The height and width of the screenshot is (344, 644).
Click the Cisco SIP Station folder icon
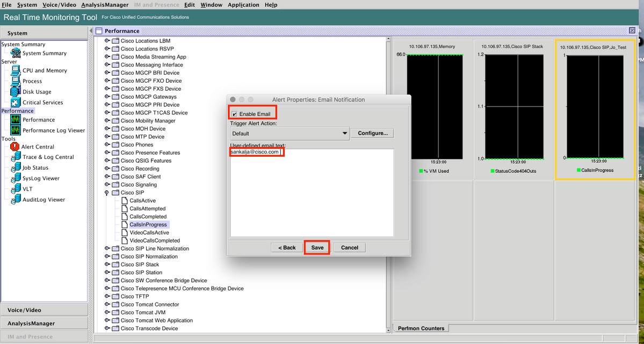point(115,273)
